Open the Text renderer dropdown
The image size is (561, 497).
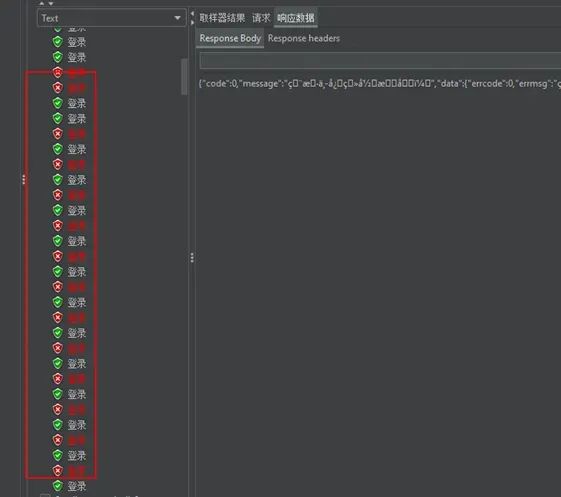[111, 18]
